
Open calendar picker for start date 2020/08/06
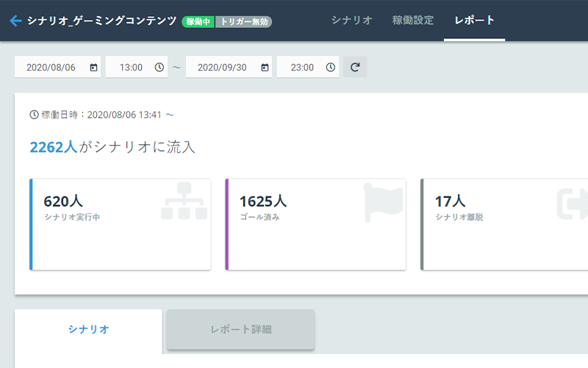tap(93, 67)
